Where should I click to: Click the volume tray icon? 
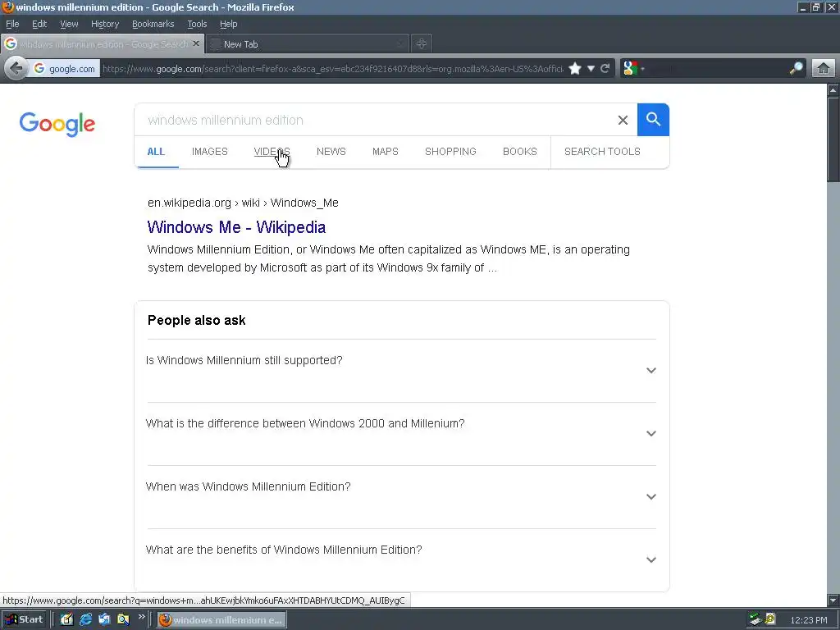coord(770,620)
